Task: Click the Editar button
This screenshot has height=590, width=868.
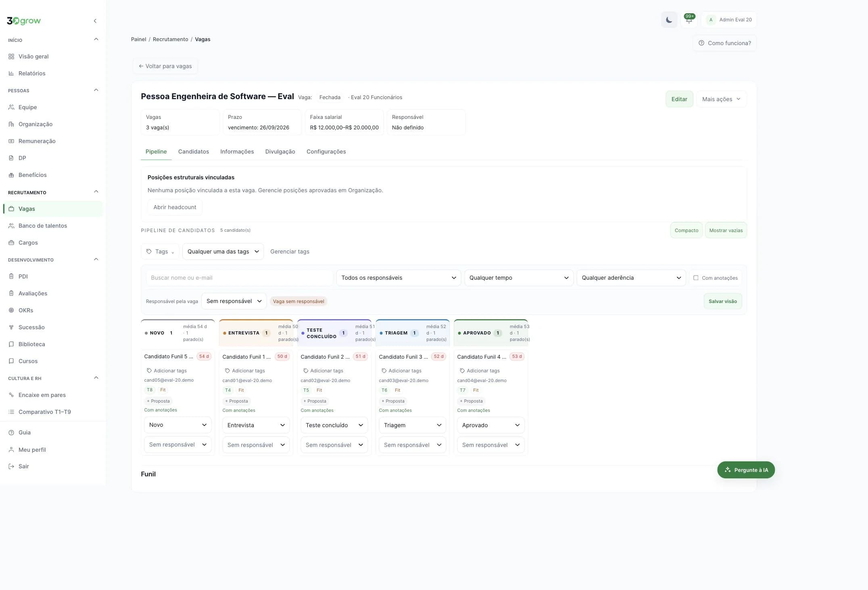Action: click(679, 99)
